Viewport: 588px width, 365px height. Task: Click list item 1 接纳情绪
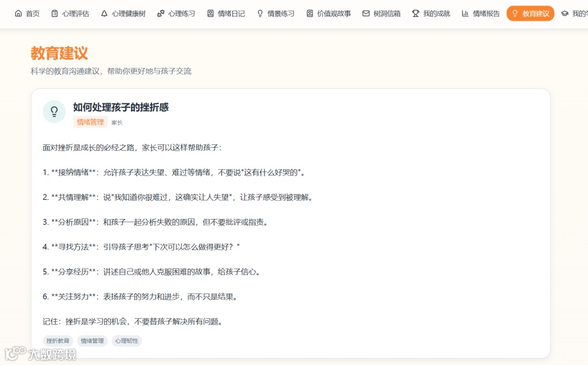coord(175,172)
